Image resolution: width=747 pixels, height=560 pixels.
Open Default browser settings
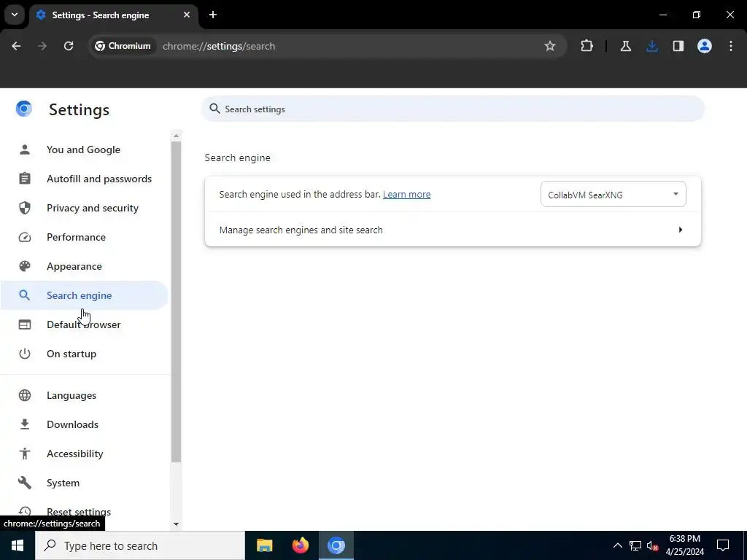[84, 324]
